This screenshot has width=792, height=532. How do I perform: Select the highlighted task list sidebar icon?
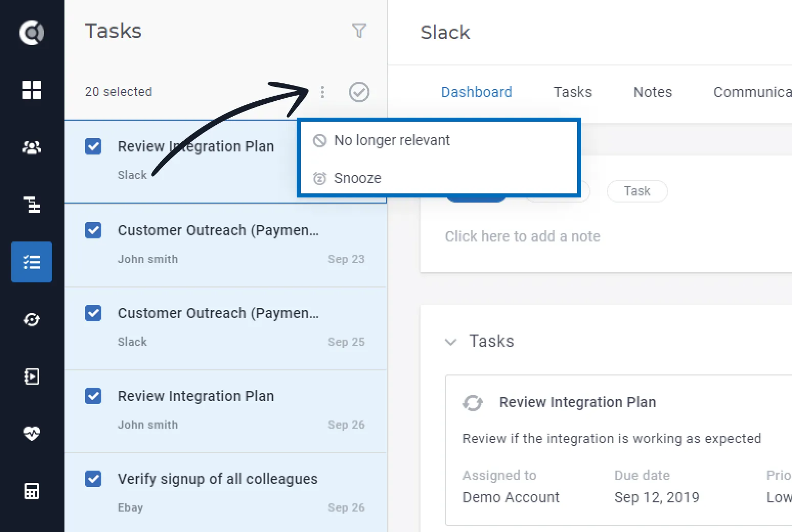tap(32, 262)
